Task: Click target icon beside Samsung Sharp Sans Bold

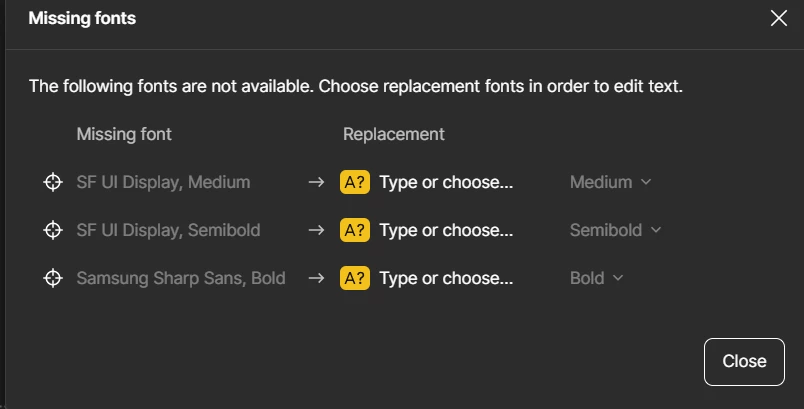Action: tap(53, 278)
